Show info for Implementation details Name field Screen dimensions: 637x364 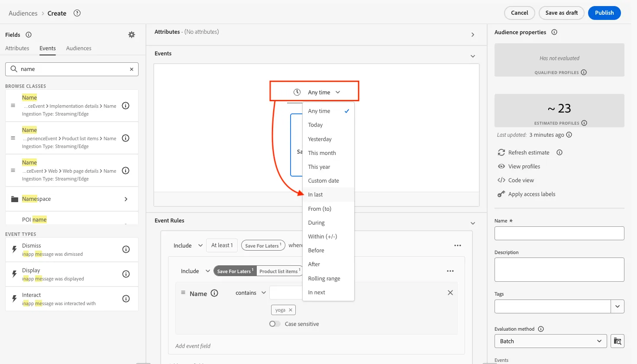pyautogui.click(x=126, y=106)
